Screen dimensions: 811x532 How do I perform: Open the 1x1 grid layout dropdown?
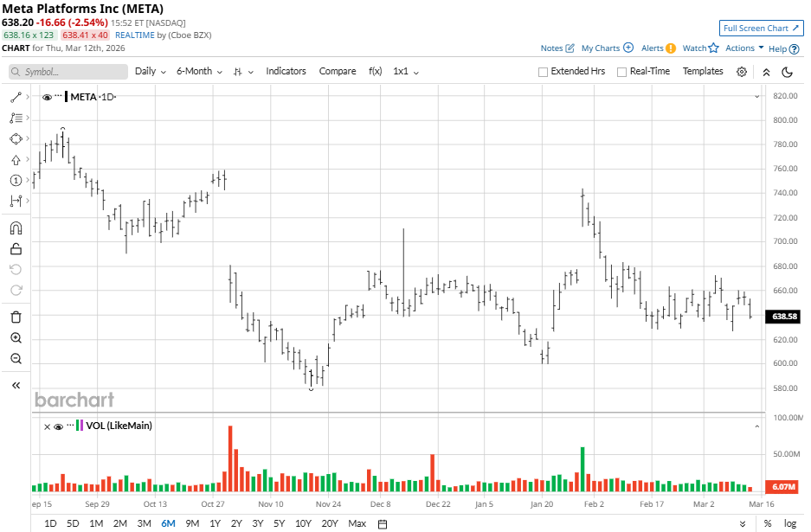coord(405,71)
